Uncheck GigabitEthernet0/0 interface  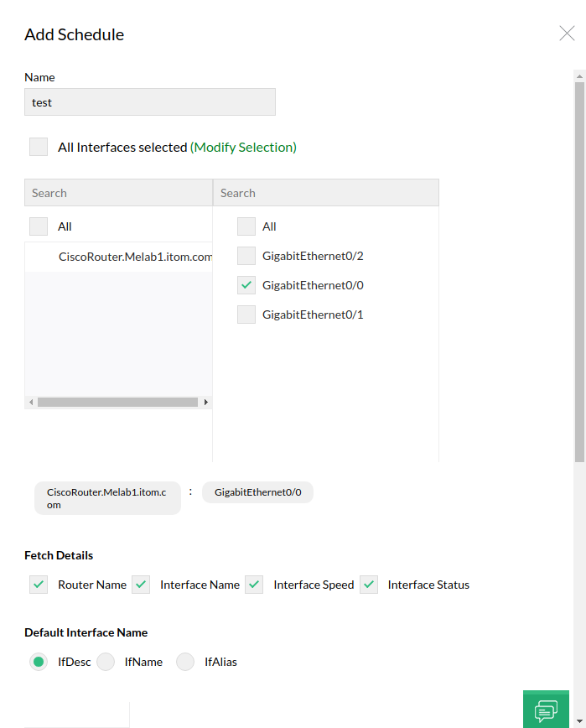pyautogui.click(x=246, y=285)
